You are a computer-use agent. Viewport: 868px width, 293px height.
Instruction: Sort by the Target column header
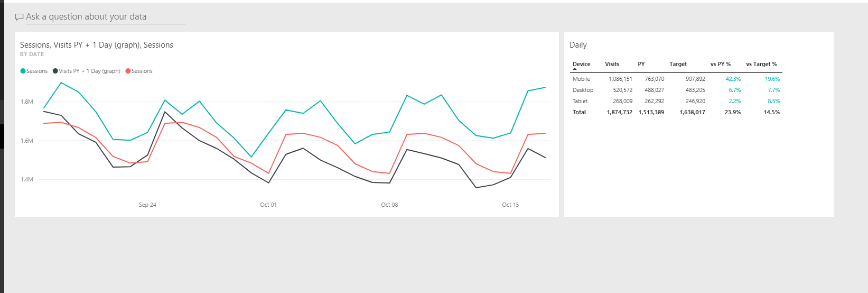(x=678, y=64)
